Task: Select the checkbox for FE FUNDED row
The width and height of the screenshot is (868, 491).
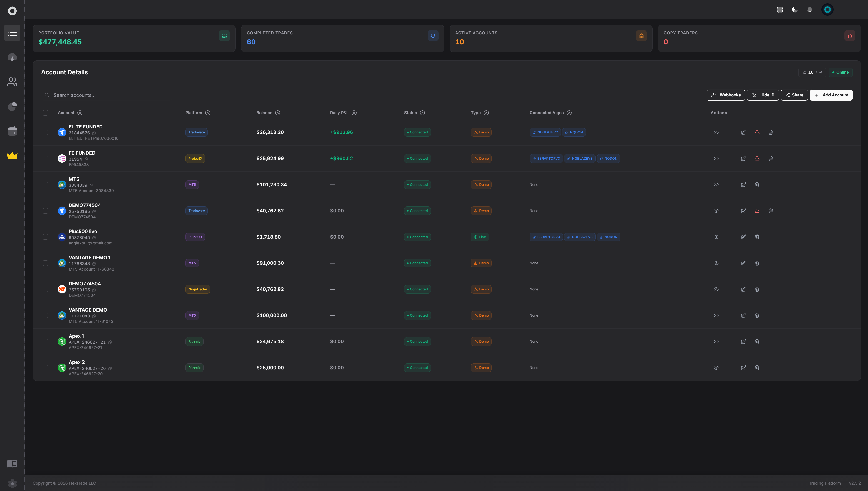Action: (x=45, y=159)
